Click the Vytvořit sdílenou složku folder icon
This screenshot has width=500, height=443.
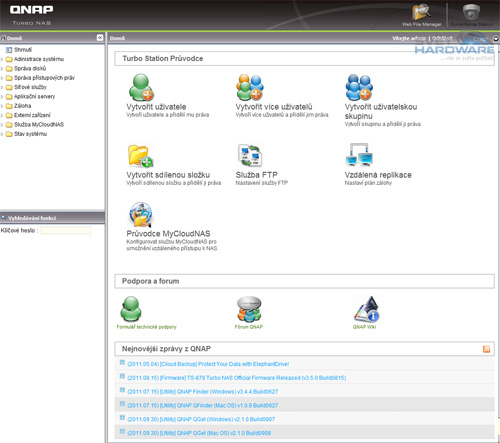[140, 156]
